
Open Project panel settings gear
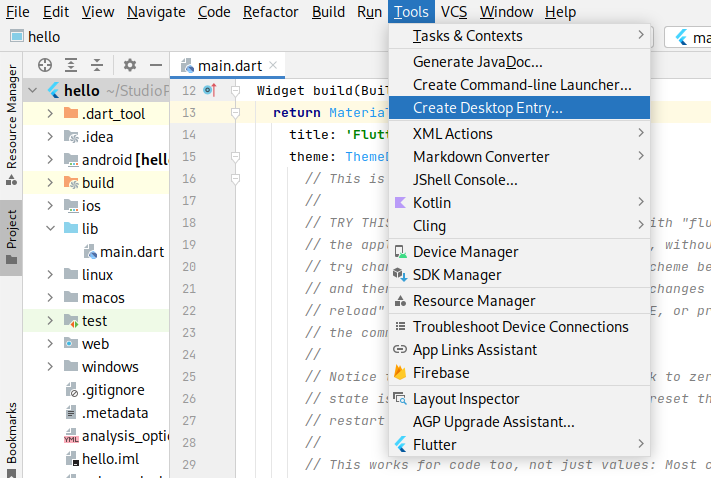[130, 65]
